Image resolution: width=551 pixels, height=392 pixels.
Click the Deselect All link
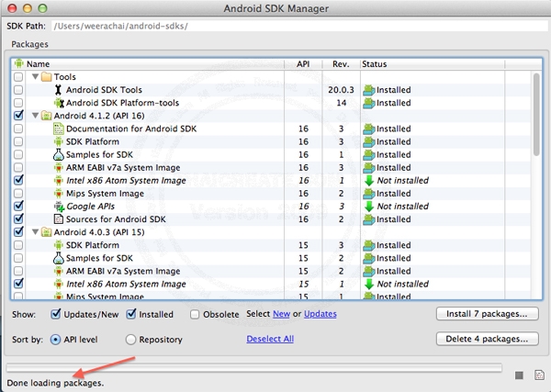click(270, 339)
